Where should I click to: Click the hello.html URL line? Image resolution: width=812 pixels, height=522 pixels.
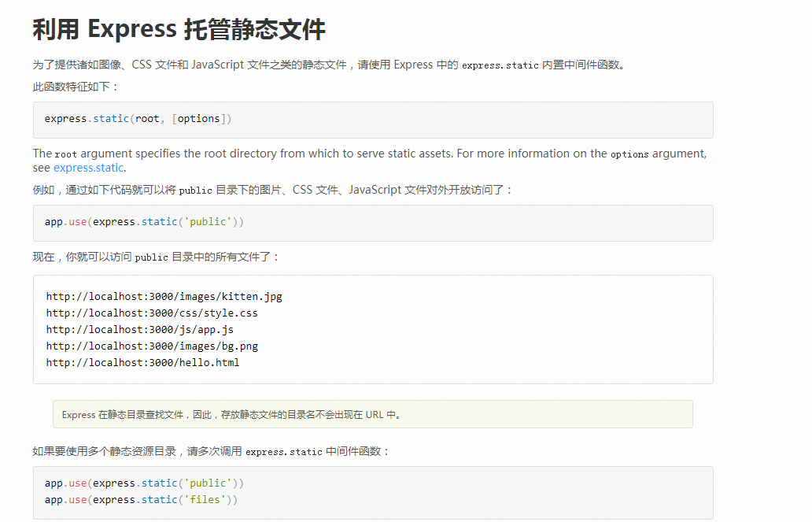point(142,363)
